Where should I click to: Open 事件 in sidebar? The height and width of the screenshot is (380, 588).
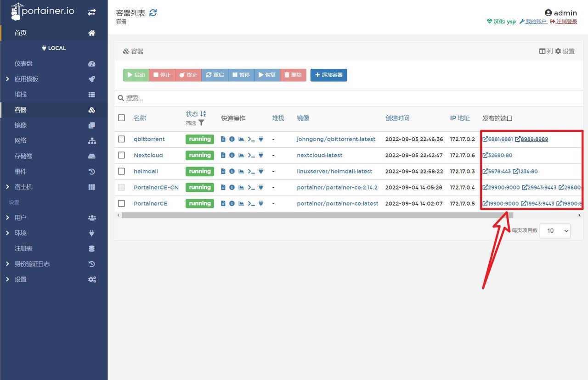point(54,171)
